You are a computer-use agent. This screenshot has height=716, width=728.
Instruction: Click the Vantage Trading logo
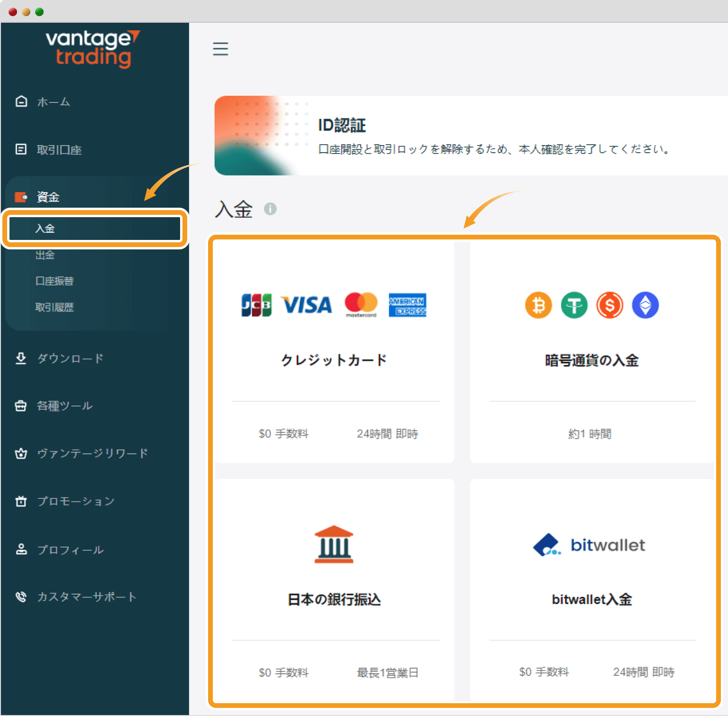click(93, 49)
